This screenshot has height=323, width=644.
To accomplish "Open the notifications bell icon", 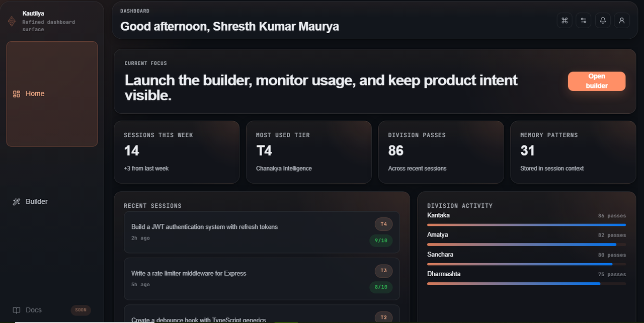I will pos(603,21).
